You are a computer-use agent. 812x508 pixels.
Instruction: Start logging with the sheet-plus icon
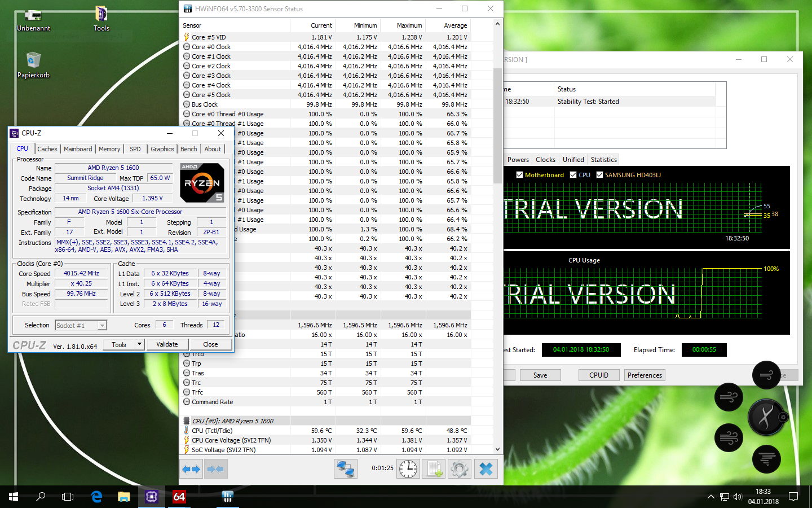(434, 469)
